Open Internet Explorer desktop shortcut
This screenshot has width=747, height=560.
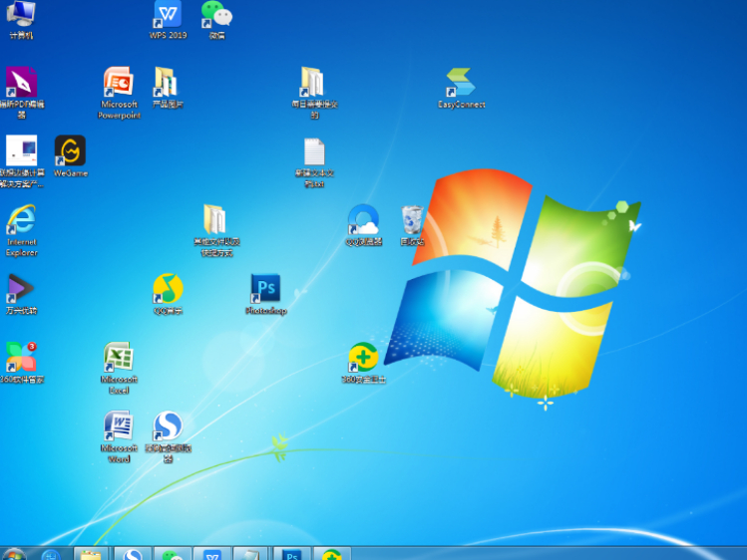click(21, 230)
